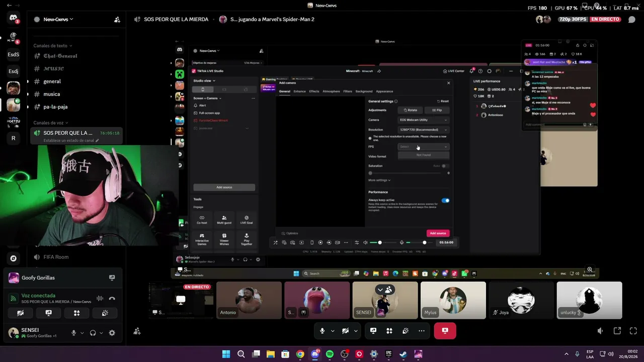The height and width of the screenshot is (362, 644).
Task: Click the invite people icon beside New-Cervs
Action: click(117, 20)
